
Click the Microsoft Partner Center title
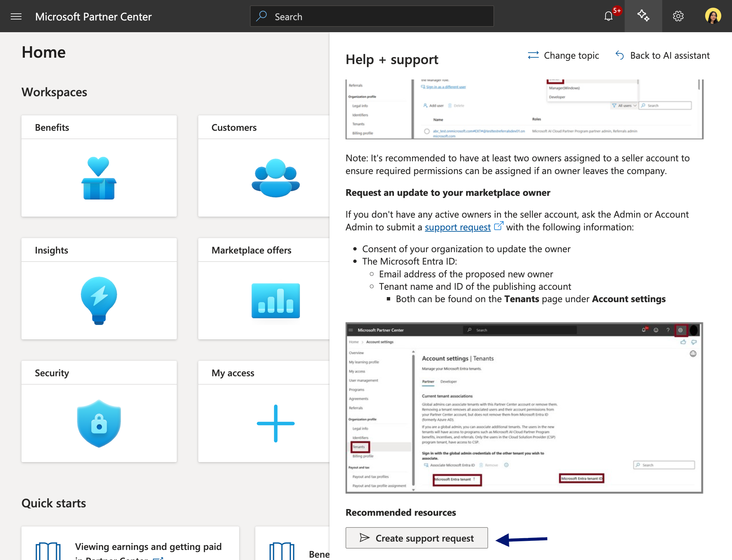pos(93,16)
